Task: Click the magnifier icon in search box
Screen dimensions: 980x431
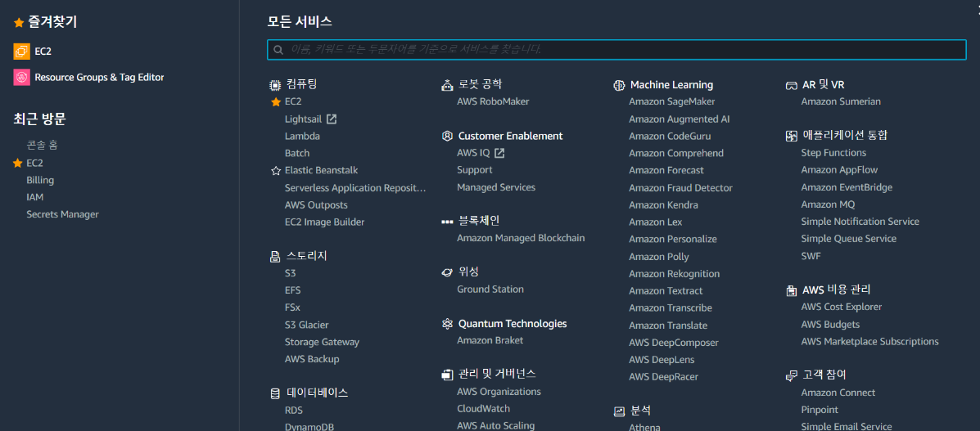Action: click(x=278, y=49)
